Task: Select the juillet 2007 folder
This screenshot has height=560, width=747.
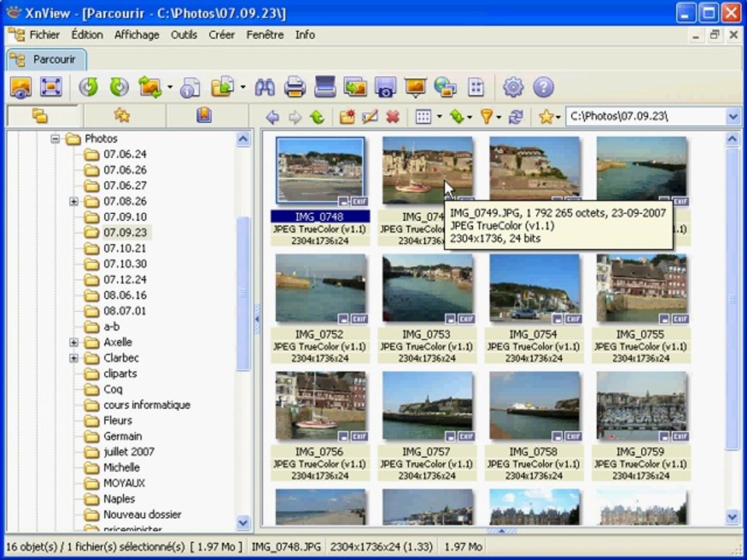Action: coord(129,452)
